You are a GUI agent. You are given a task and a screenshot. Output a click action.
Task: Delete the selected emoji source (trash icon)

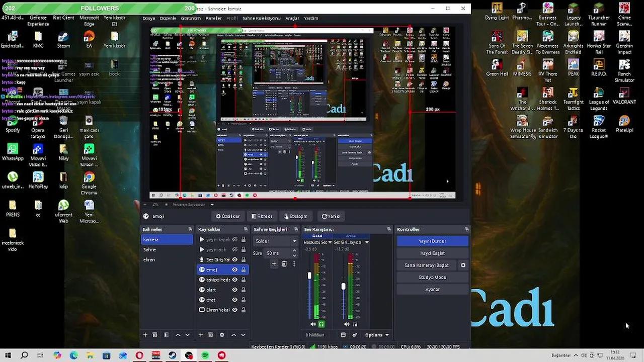(x=210, y=334)
